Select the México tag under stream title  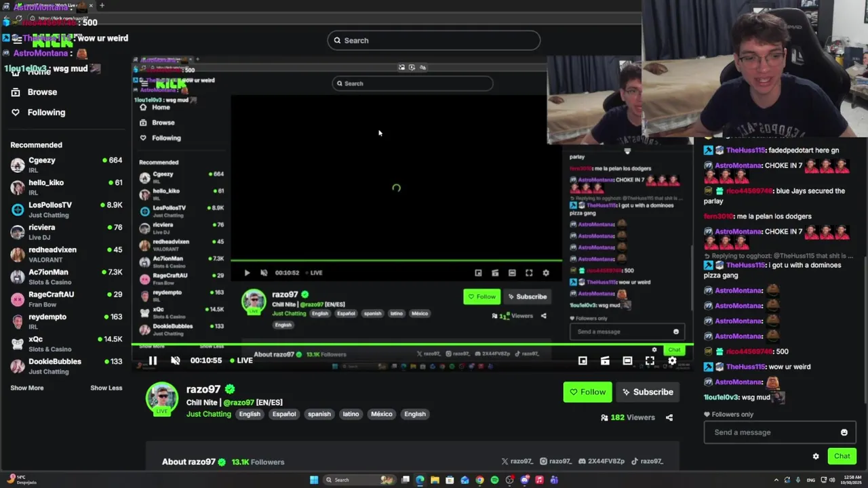(x=381, y=414)
